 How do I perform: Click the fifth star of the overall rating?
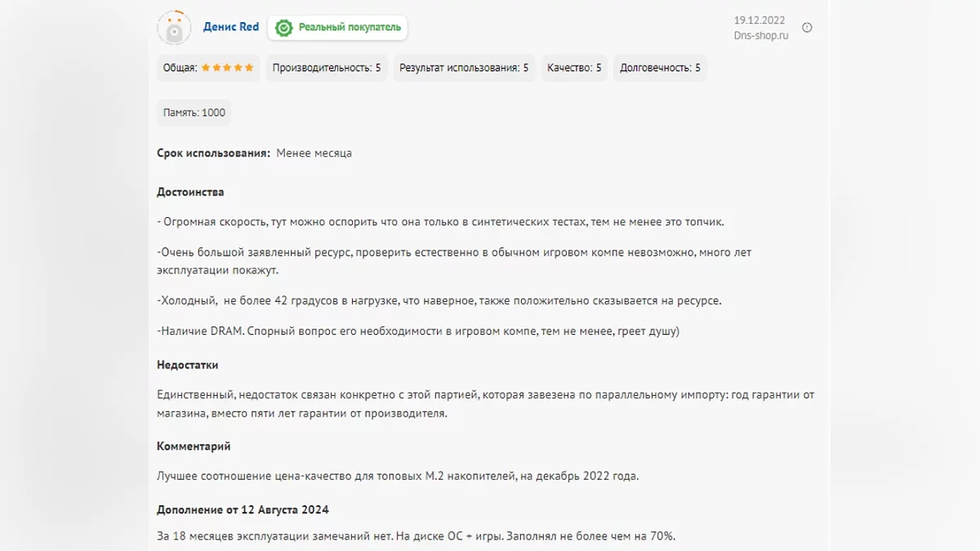(x=248, y=68)
